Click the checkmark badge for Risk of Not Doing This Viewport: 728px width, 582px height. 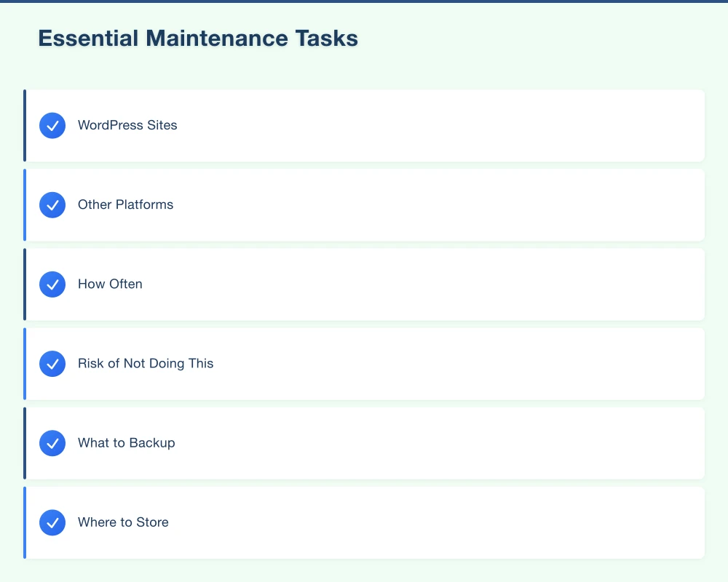pyautogui.click(x=52, y=364)
